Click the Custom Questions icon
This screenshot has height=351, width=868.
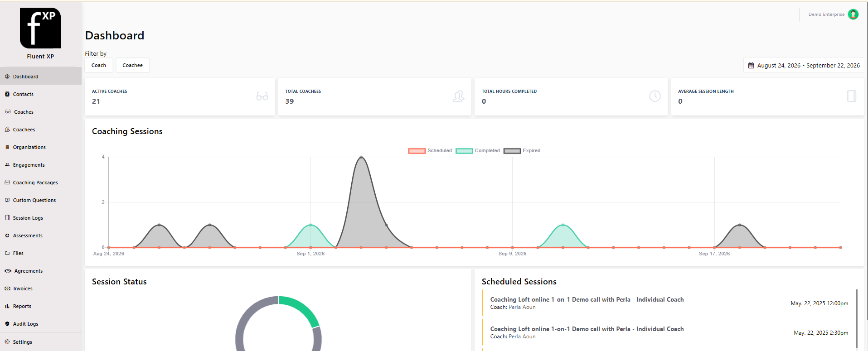(7, 200)
